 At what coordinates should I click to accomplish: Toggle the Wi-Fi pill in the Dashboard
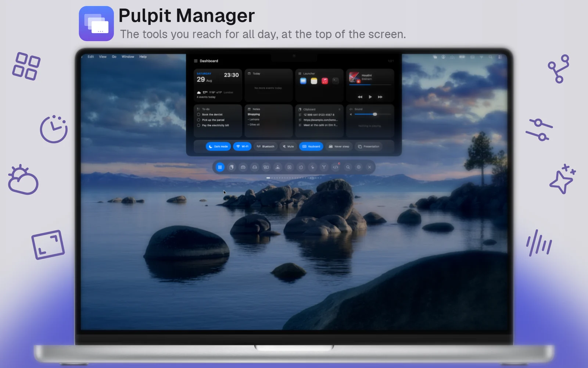(242, 146)
